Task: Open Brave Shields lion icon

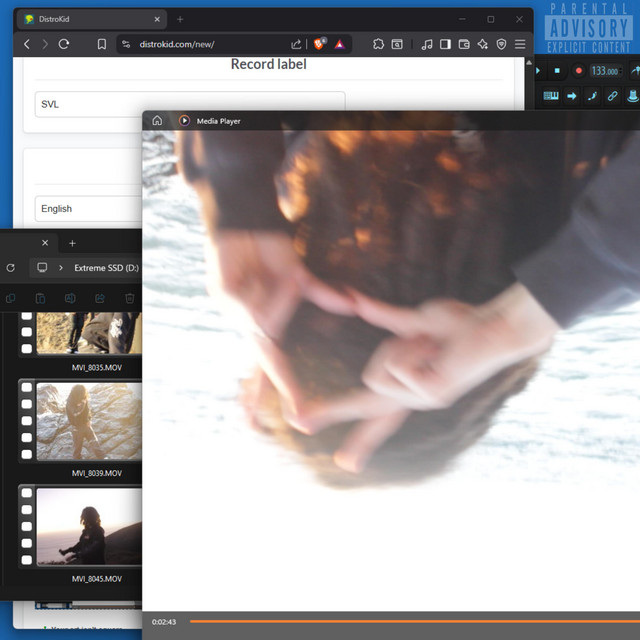Action: 320,43
